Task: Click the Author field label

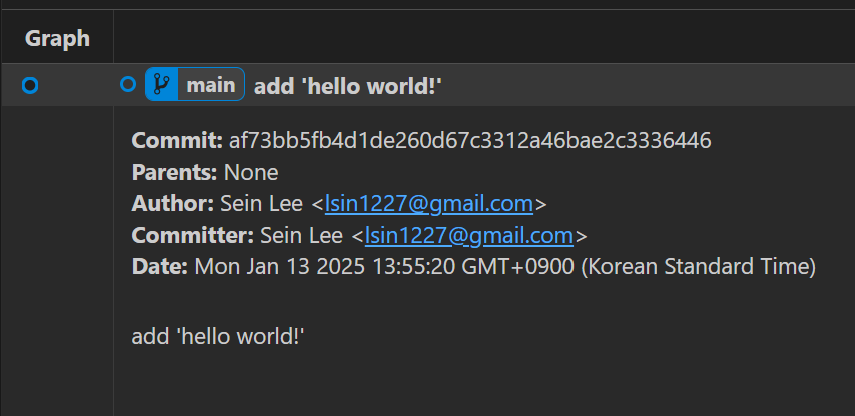Action: tap(173, 204)
